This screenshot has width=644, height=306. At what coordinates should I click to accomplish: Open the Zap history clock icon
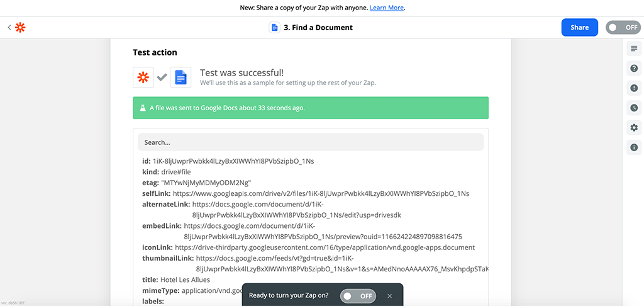coord(634,108)
